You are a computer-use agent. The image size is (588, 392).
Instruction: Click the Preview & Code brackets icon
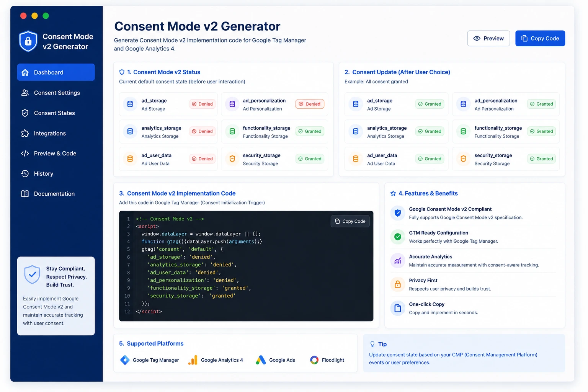tap(25, 153)
